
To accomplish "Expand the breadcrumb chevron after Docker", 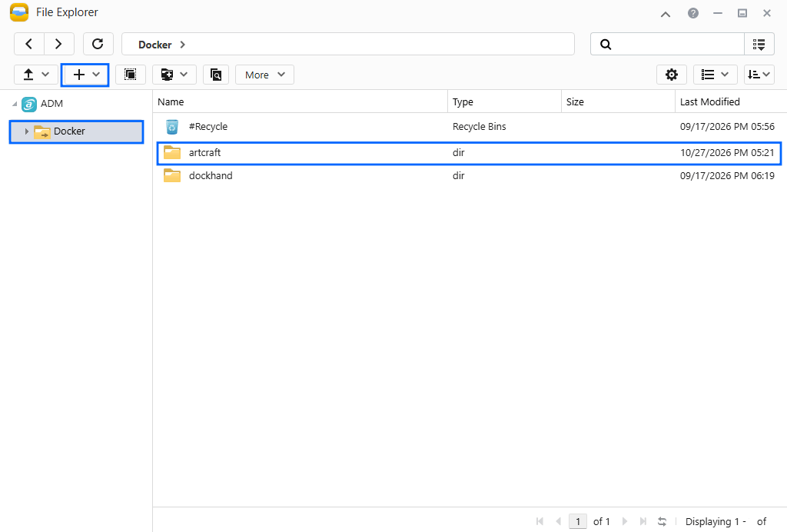I will tap(183, 45).
